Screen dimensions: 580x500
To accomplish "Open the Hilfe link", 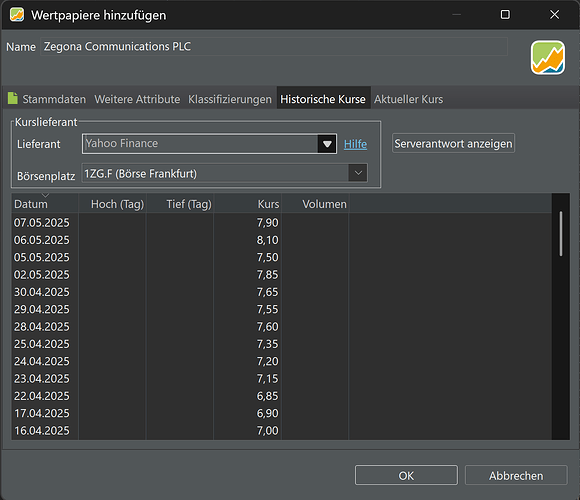I will (355, 144).
